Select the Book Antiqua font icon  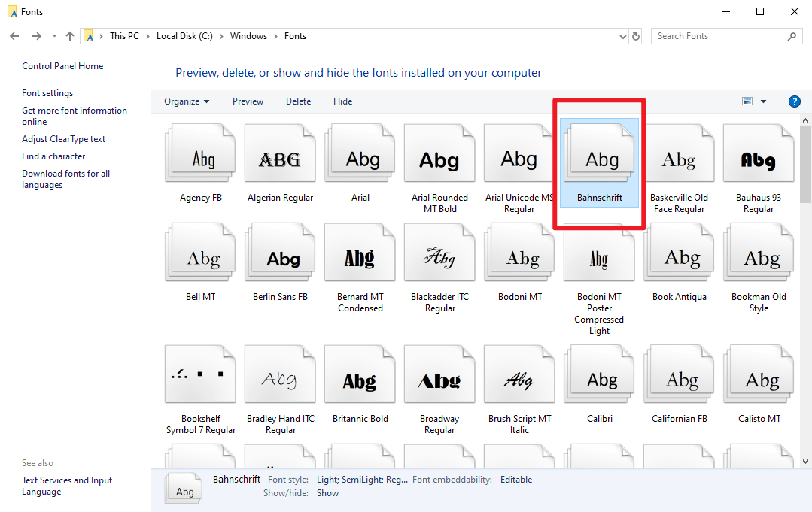pyautogui.click(x=679, y=253)
